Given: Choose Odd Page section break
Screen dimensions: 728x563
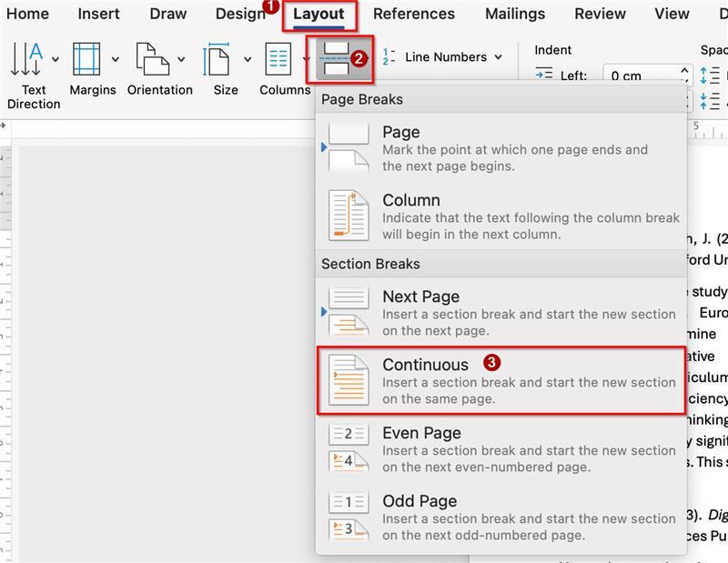Looking at the screenshot, I should tap(500, 517).
